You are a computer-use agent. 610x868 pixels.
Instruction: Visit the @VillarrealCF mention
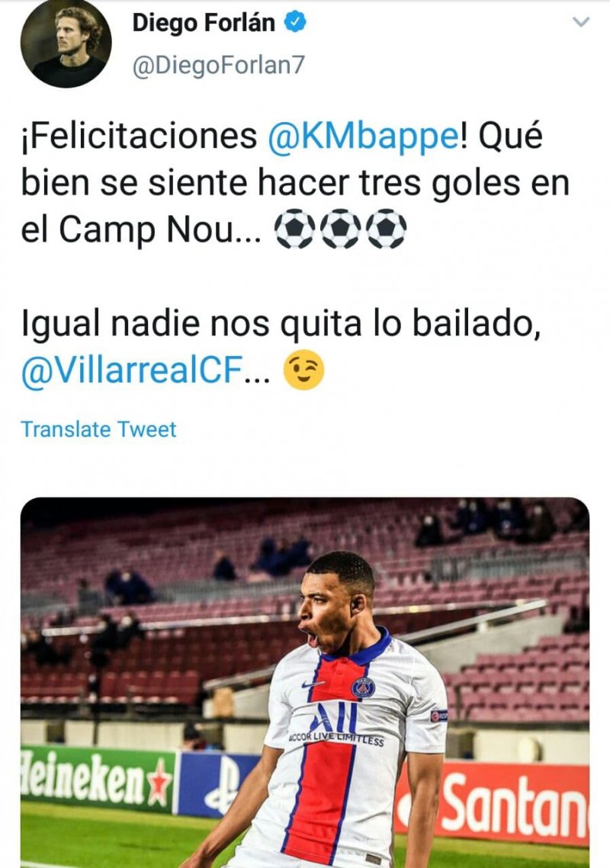tap(141, 373)
